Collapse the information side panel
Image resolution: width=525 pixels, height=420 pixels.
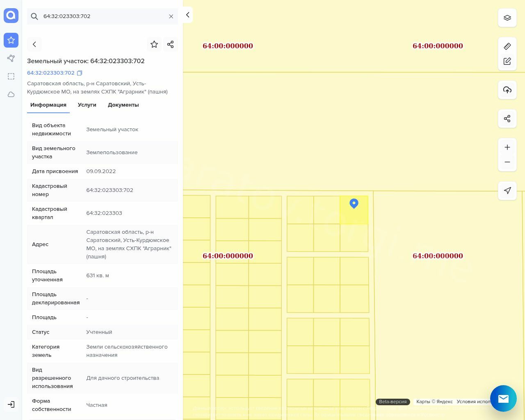pyautogui.click(x=187, y=15)
